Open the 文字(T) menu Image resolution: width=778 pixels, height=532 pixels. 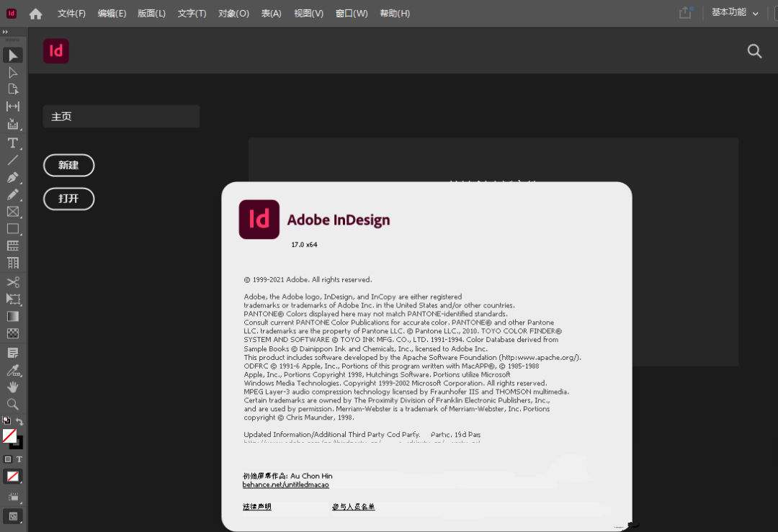pos(192,14)
